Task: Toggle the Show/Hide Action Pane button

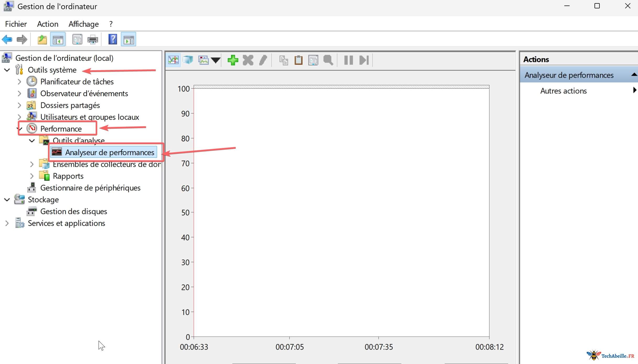Action: [128, 40]
